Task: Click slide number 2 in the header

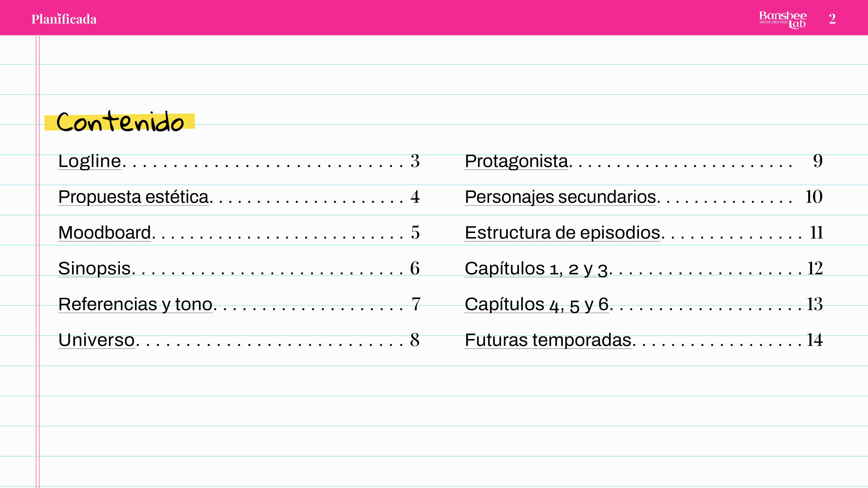Action: tap(832, 19)
